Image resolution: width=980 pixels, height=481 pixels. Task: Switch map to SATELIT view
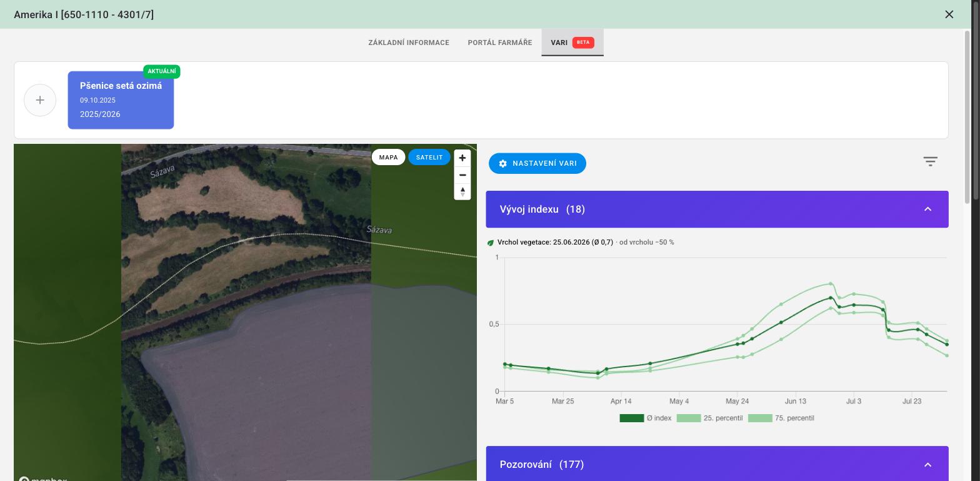click(429, 158)
